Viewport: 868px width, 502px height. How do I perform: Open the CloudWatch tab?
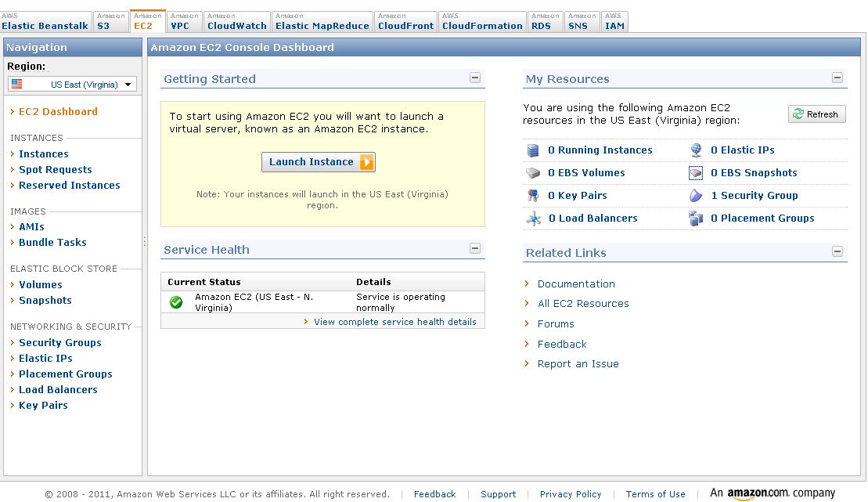click(x=237, y=22)
